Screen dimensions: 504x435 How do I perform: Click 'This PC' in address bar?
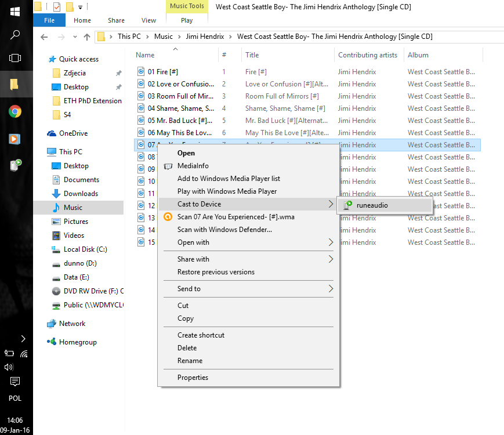coord(129,37)
